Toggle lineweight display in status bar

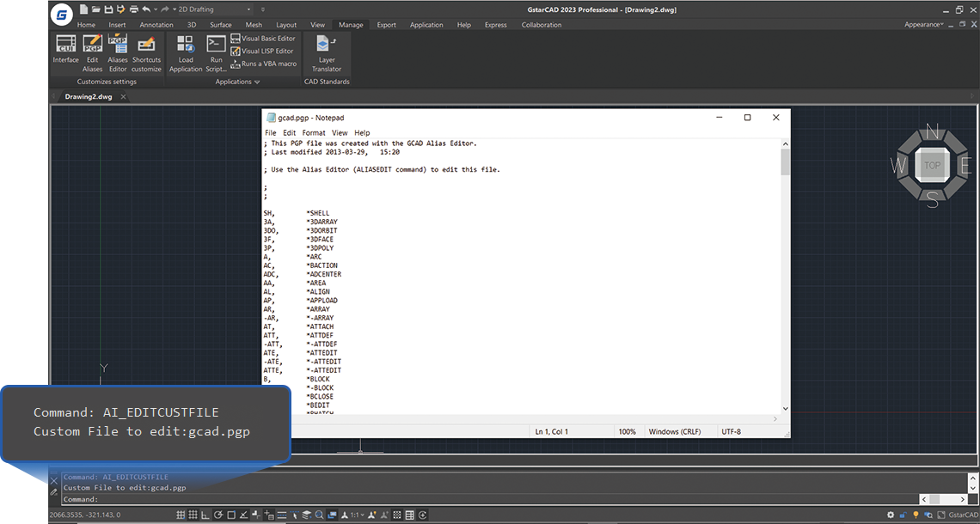(x=282, y=515)
